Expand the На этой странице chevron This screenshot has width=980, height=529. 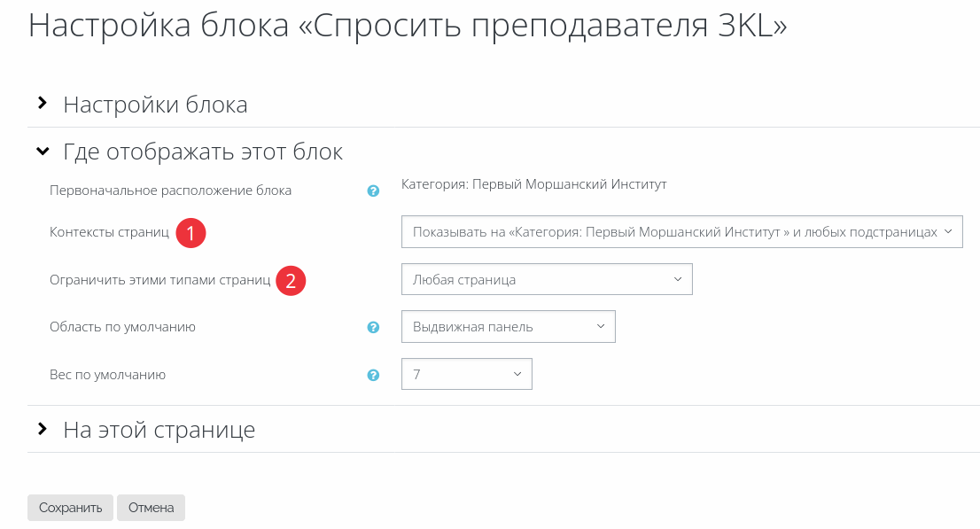click(42, 429)
